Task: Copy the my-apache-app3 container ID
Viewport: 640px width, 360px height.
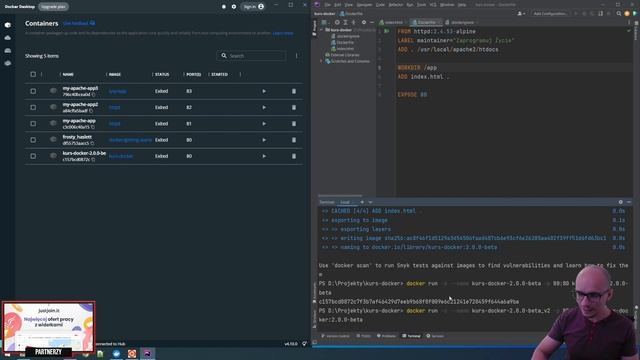Action: coord(93,95)
